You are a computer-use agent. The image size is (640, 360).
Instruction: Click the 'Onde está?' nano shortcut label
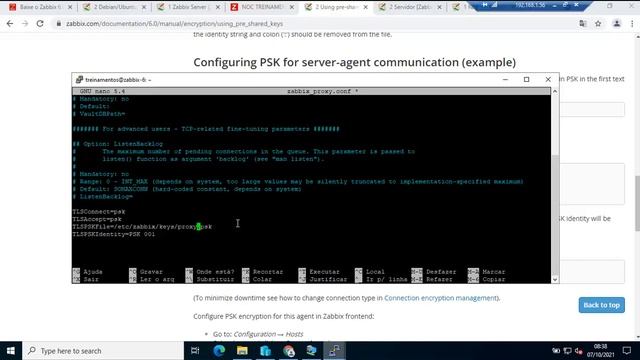[215, 272]
